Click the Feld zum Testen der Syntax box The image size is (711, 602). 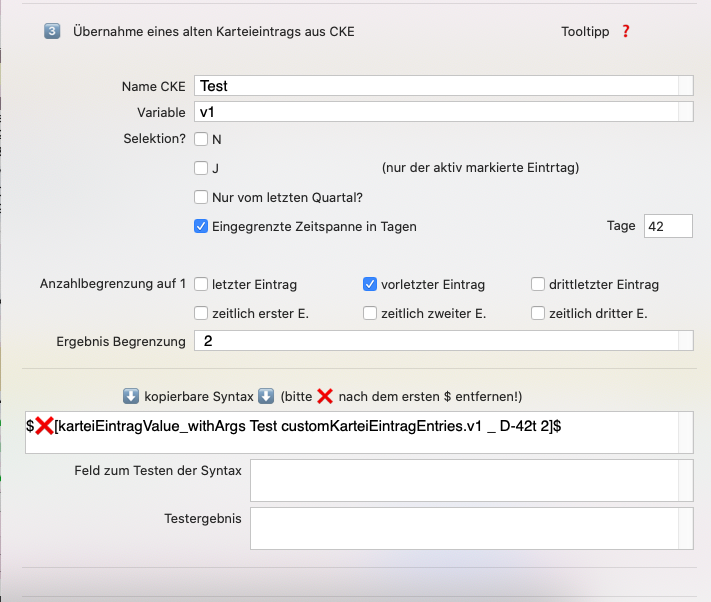(472, 481)
